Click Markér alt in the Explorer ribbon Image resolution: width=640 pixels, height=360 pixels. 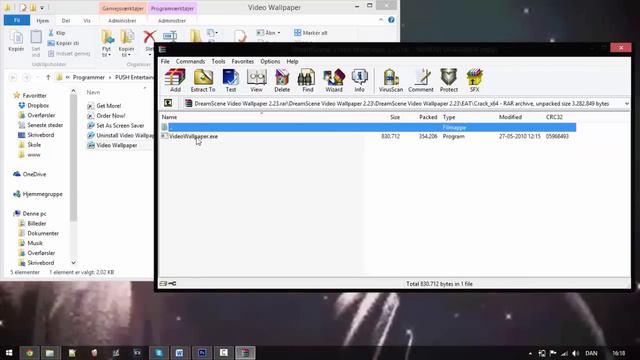[x=311, y=33]
